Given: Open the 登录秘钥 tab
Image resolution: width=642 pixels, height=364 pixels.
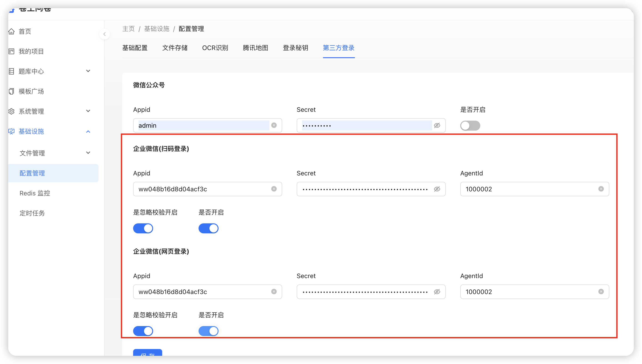Looking at the screenshot, I should pyautogui.click(x=295, y=48).
